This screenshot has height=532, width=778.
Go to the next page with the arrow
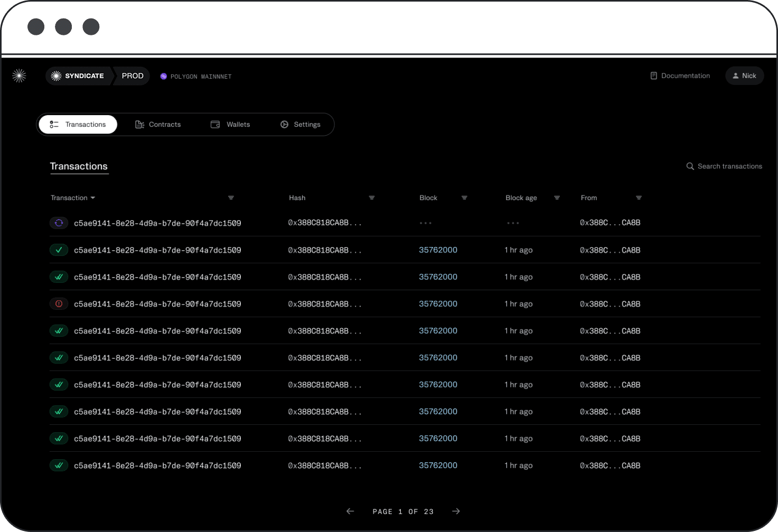[456, 511]
